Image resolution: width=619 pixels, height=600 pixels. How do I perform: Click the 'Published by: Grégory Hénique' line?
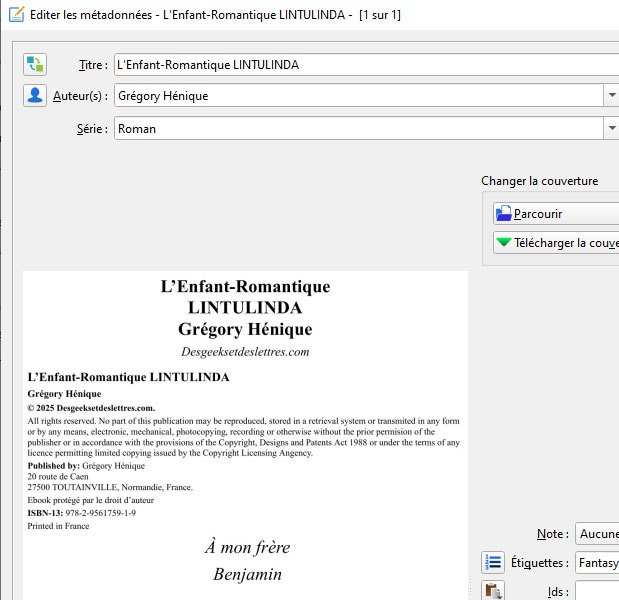86,466
